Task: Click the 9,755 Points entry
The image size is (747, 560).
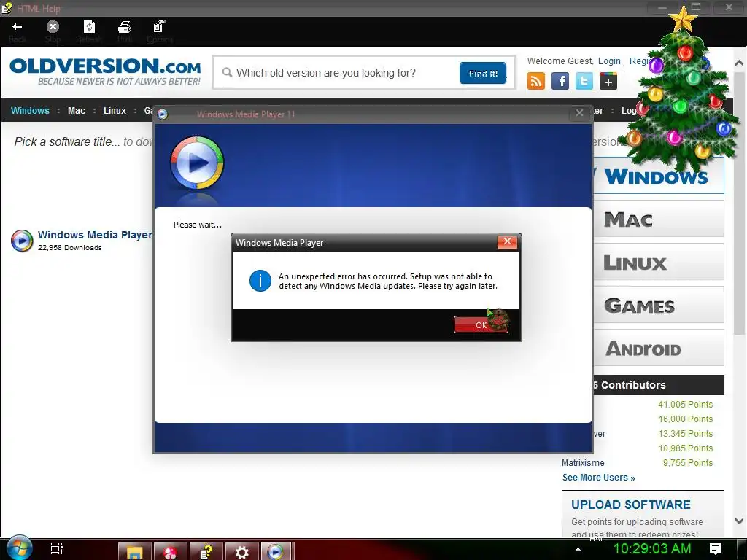Action: coord(687,463)
